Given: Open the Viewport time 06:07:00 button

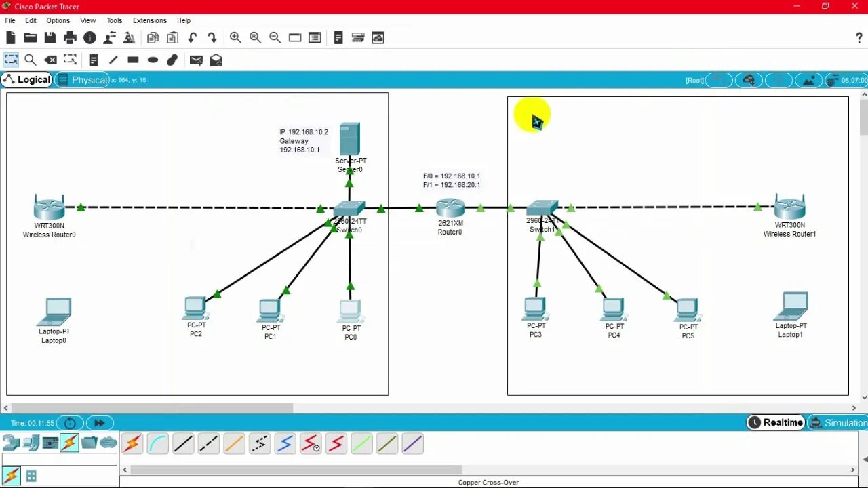Looking at the screenshot, I should coord(846,80).
